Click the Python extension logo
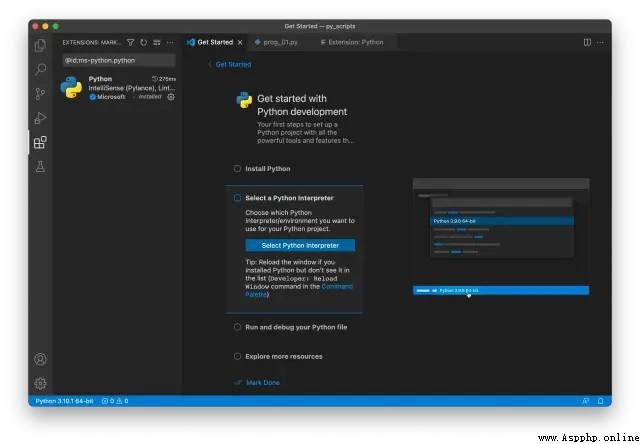This screenshot has width=640, height=444. pos(71,87)
